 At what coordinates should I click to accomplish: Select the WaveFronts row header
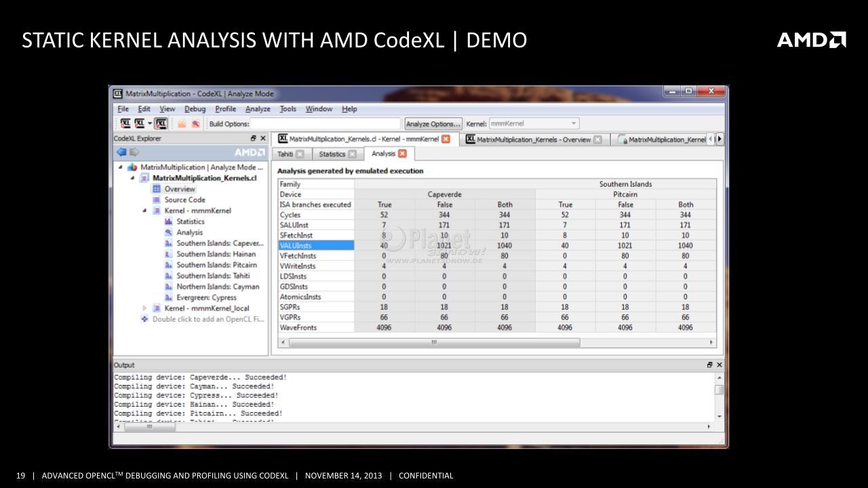[316, 327]
